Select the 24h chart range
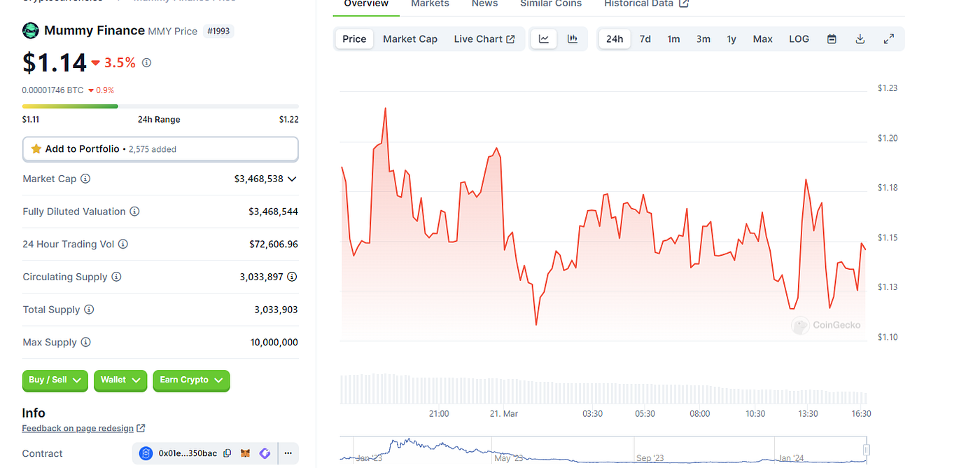Viewport: 980px width, 468px height. click(615, 39)
